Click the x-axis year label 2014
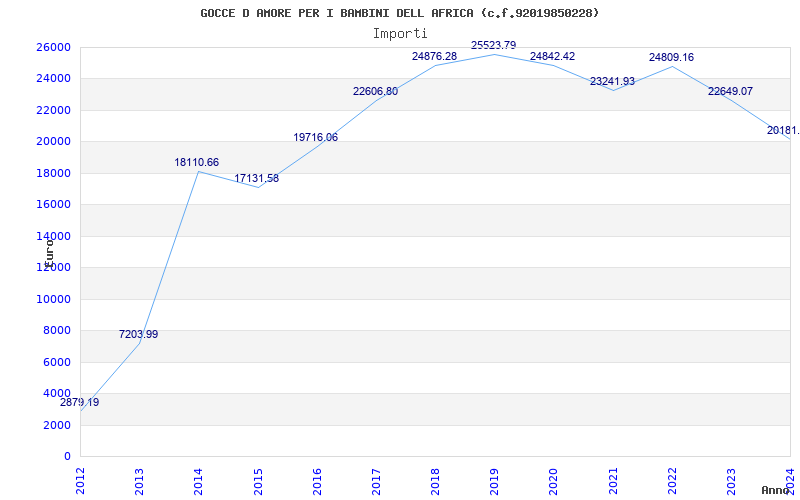 point(198,481)
